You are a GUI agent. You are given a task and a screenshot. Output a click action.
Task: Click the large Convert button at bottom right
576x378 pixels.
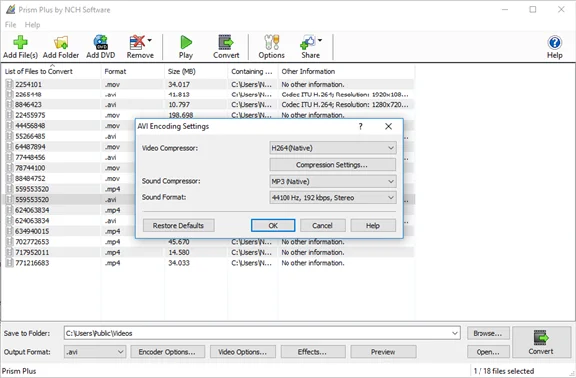tap(541, 342)
